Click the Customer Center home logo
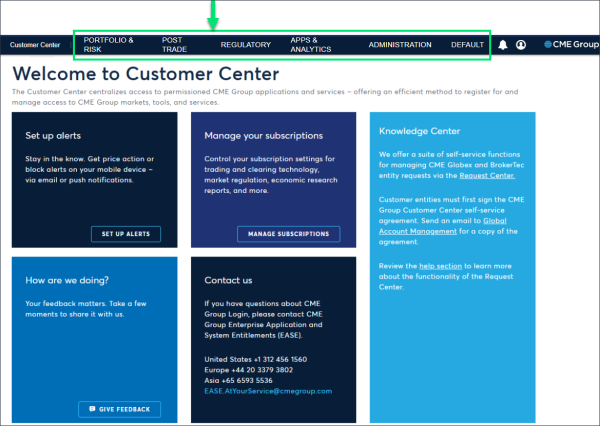600x426 pixels. pos(35,45)
